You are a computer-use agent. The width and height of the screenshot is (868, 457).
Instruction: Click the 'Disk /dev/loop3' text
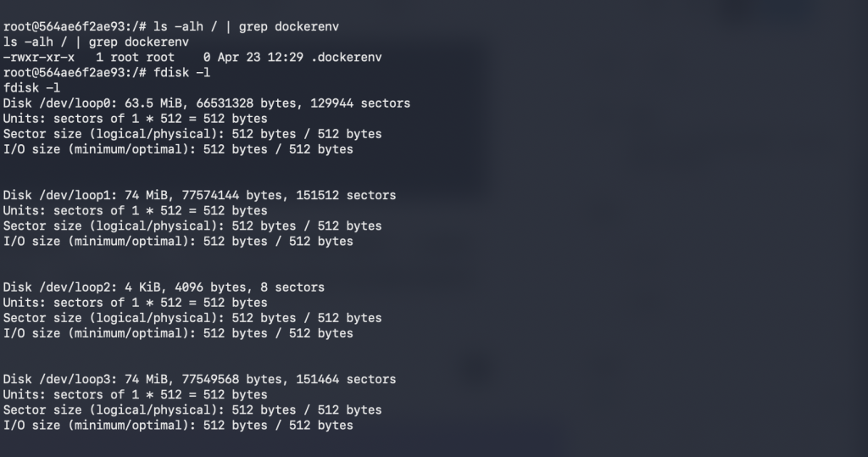tap(55, 379)
